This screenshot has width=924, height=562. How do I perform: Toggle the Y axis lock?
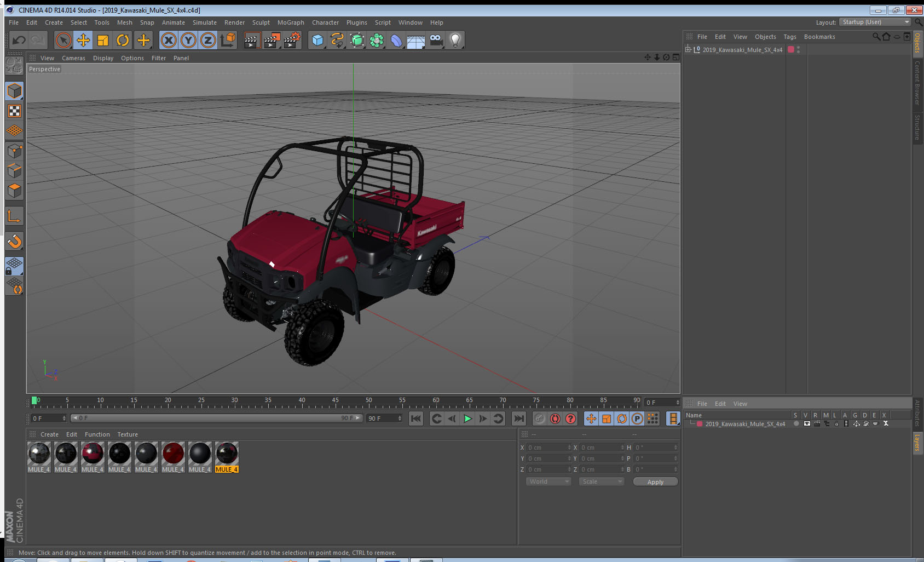(188, 40)
